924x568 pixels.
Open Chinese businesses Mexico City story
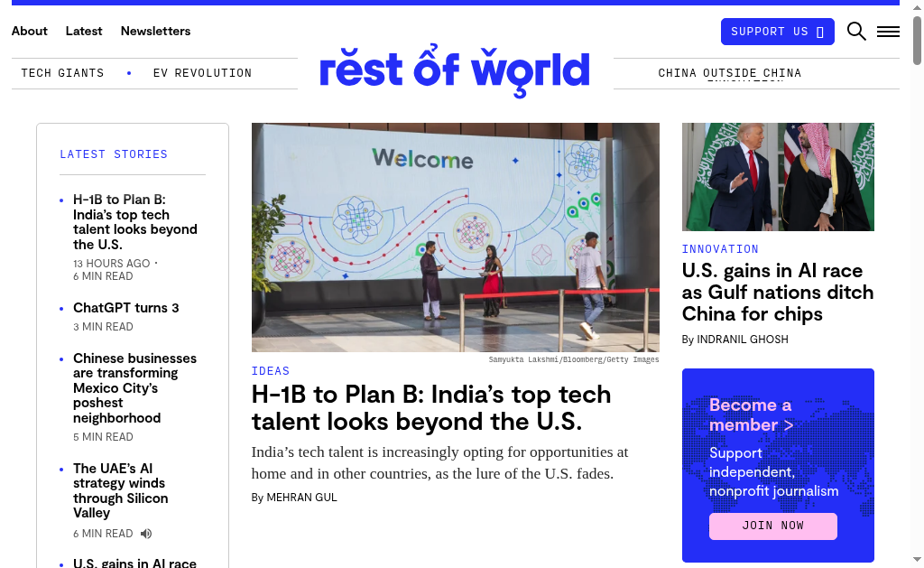tap(134, 388)
